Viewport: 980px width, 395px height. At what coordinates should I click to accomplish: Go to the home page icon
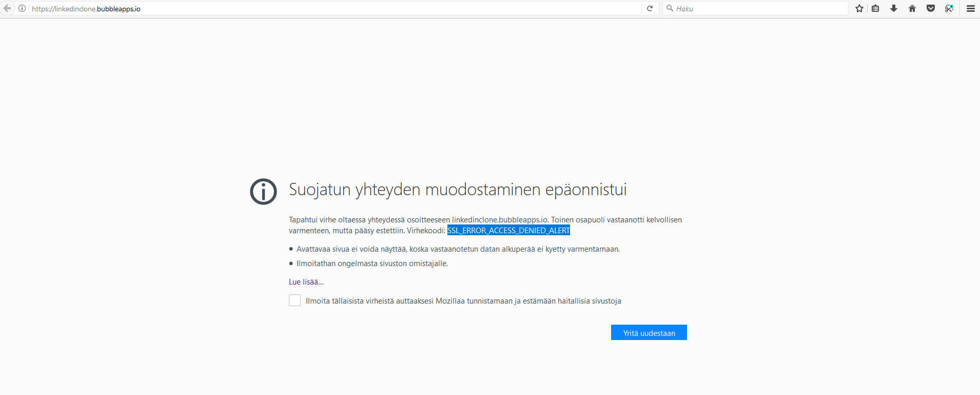pos(912,8)
